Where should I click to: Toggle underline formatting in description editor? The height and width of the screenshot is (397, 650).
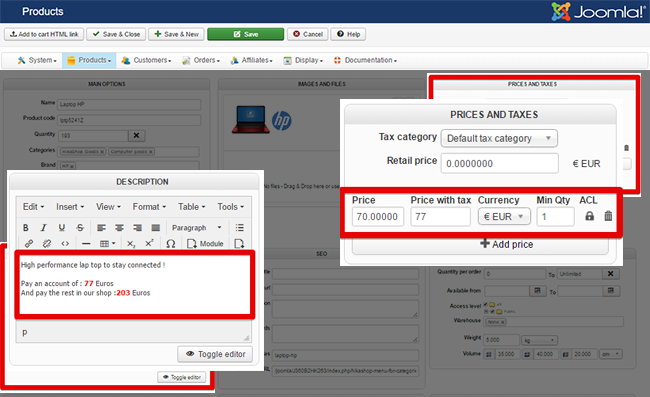(62, 228)
